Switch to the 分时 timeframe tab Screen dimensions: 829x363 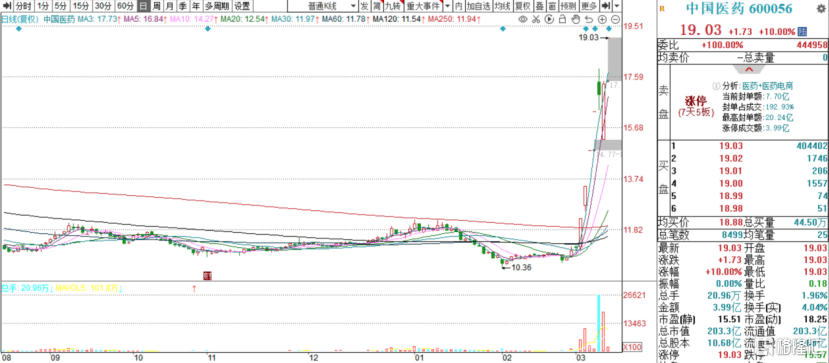tap(23, 6)
